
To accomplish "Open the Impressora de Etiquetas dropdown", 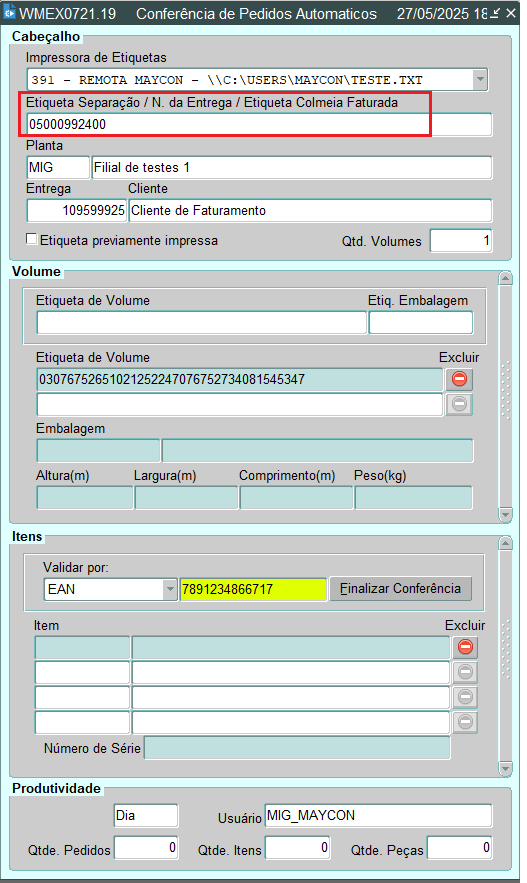I will (x=480, y=80).
